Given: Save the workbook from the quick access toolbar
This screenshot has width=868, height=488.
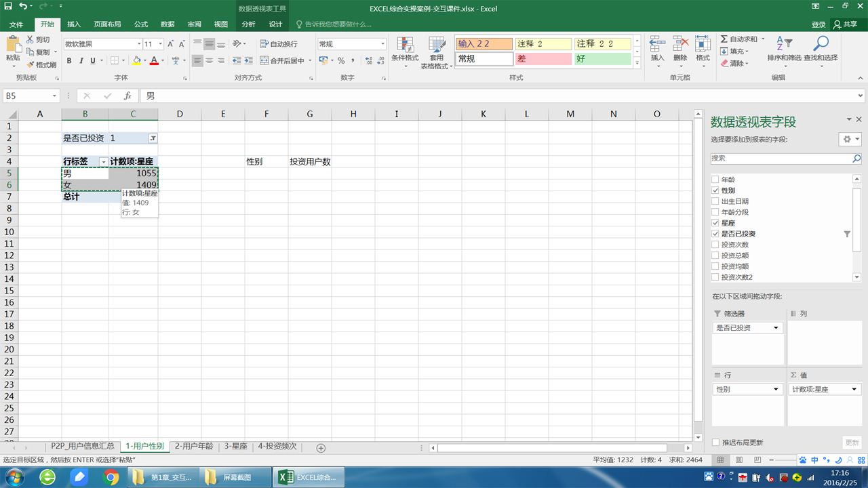Looking at the screenshot, I should click(8, 7).
